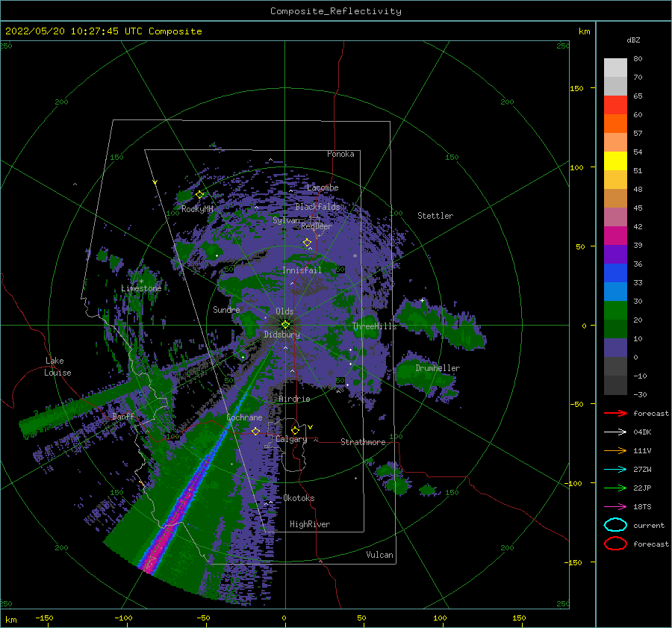Click the Sundre town label

226,310
